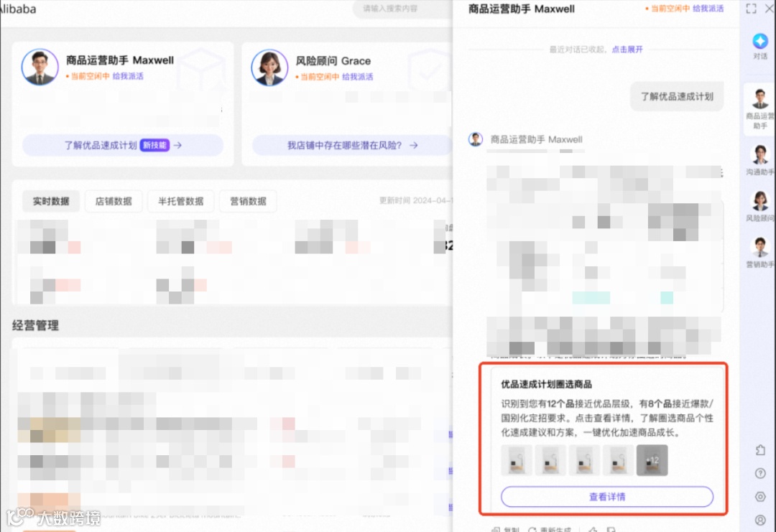Click 优品速成计划圈选商品 card heading
Viewport: 776px width, 532px height.
(546, 384)
